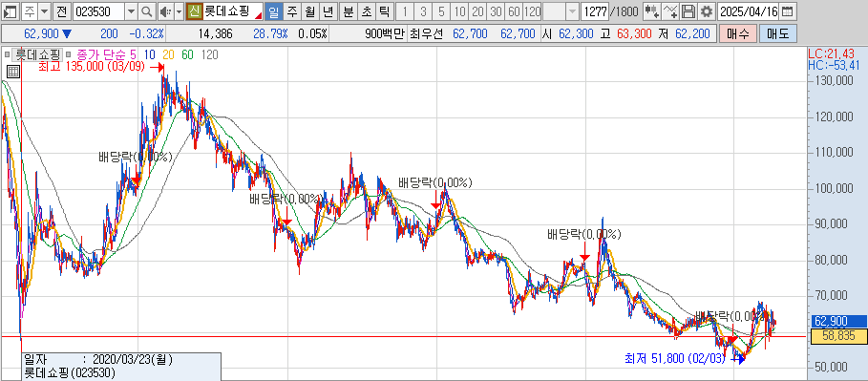
Task: Click the low price 62,200
Action: tap(692, 33)
